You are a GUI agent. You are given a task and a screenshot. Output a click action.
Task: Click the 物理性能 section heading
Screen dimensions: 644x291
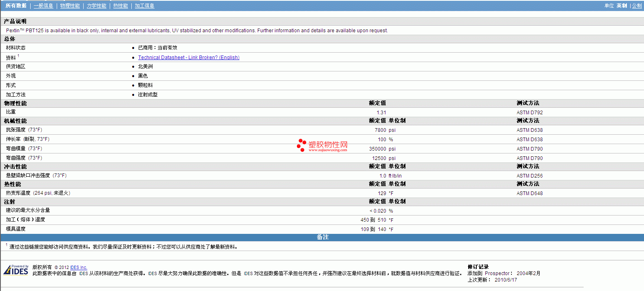pyautogui.click(x=15, y=103)
